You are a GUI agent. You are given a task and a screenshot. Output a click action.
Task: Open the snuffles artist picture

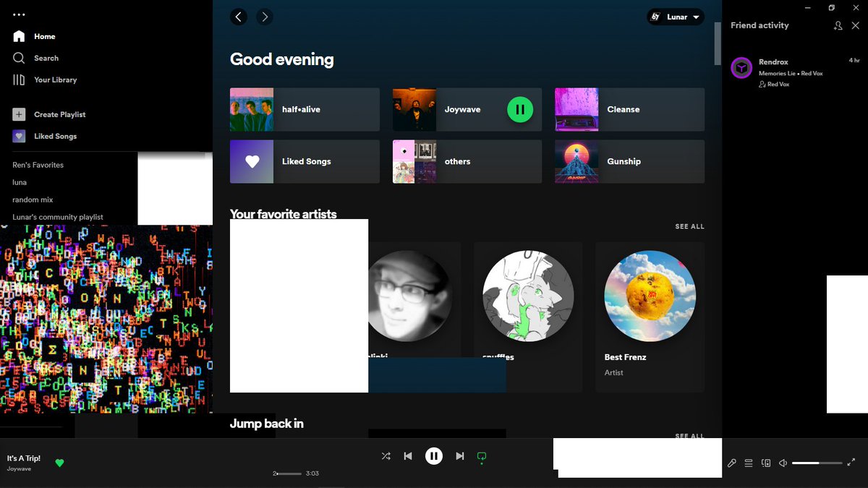(x=528, y=296)
